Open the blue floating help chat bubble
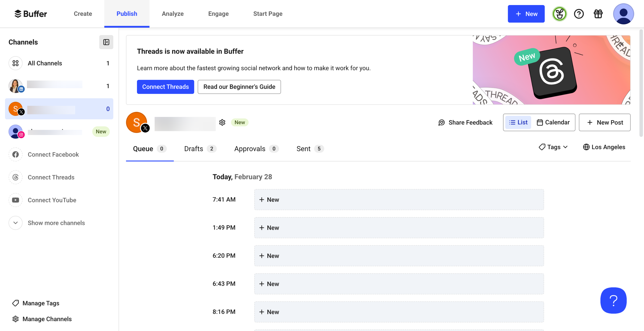The image size is (644, 331). point(613,300)
